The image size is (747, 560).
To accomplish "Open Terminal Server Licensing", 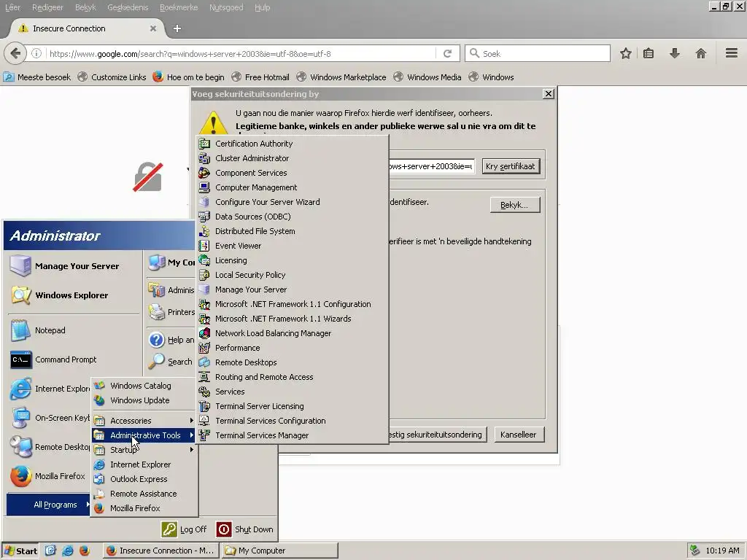I will coord(293,406).
